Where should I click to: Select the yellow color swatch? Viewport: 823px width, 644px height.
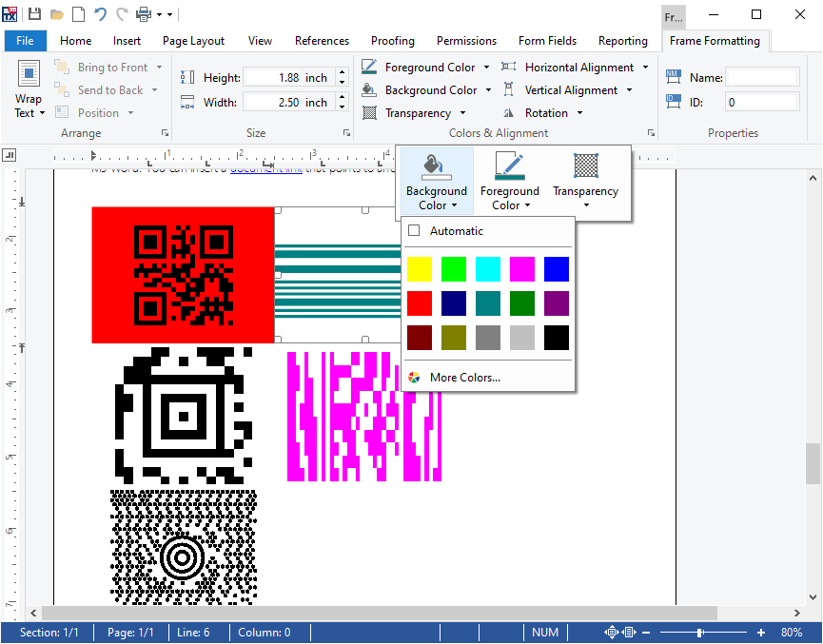coord(420,269)
